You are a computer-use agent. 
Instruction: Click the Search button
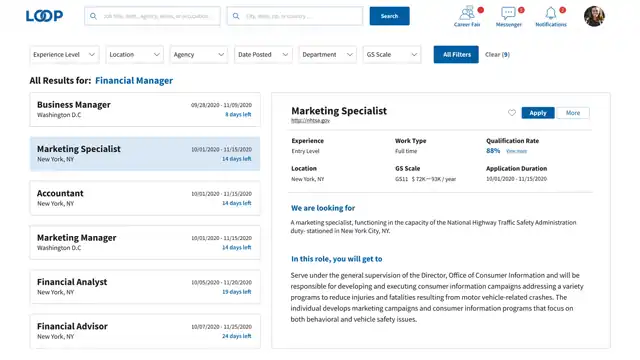(389, 16)
